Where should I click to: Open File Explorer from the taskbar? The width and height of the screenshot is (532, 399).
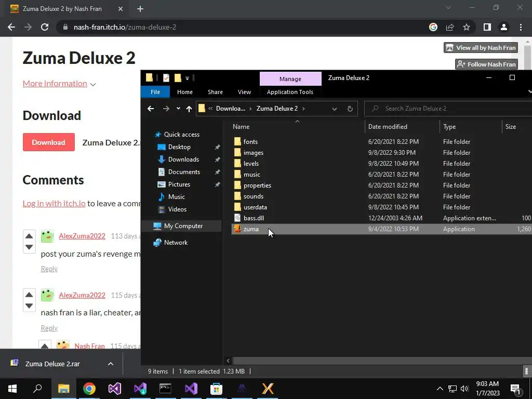point(63,389)
